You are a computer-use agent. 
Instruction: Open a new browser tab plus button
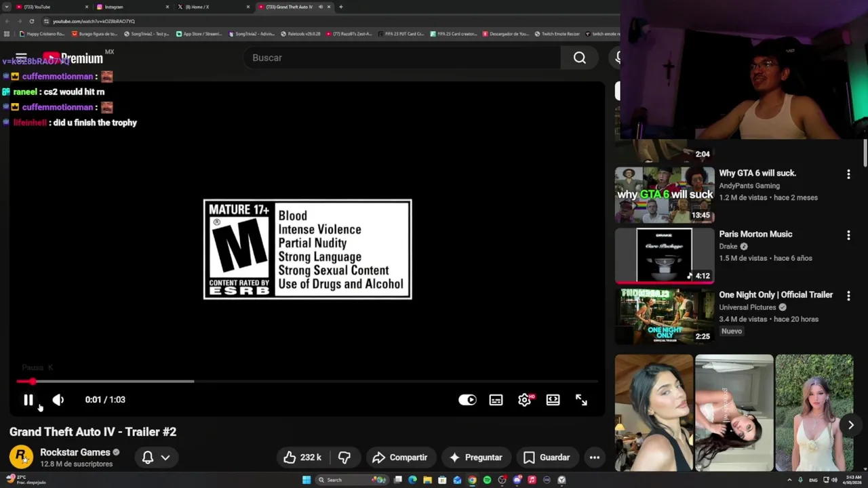340,7
